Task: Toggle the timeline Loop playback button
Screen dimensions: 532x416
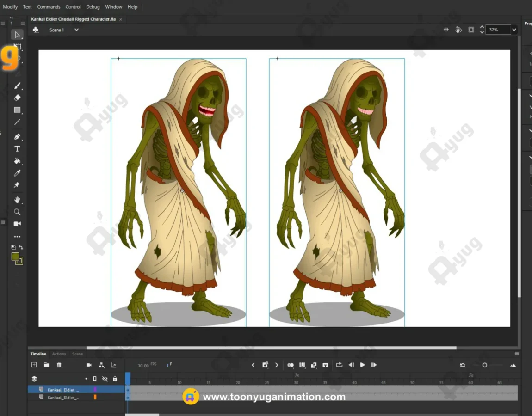Action: pos(339,365)
